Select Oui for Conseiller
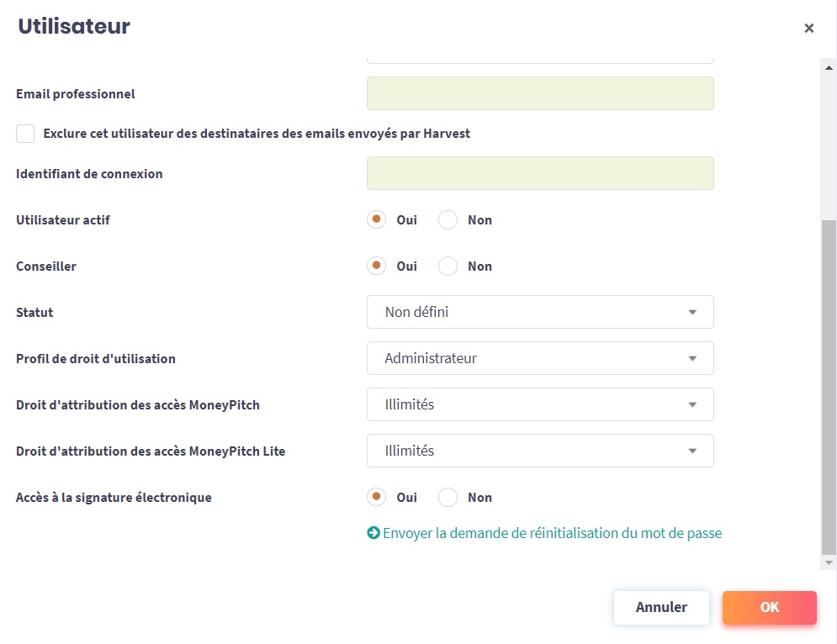Viewport: 837px width, 644px height. click(x=377, y=267)
